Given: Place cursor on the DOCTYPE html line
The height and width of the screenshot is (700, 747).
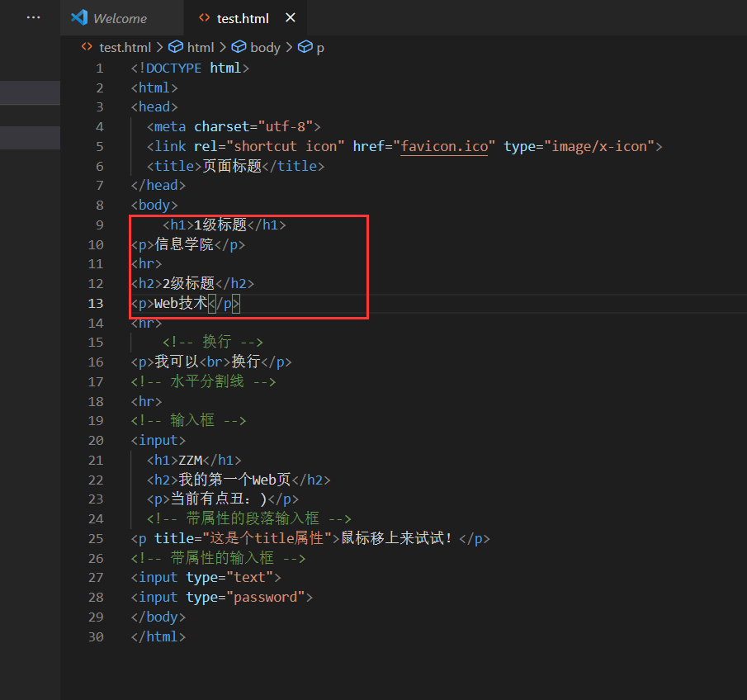Looking at the screenshot, I should [x=190, y=69].
